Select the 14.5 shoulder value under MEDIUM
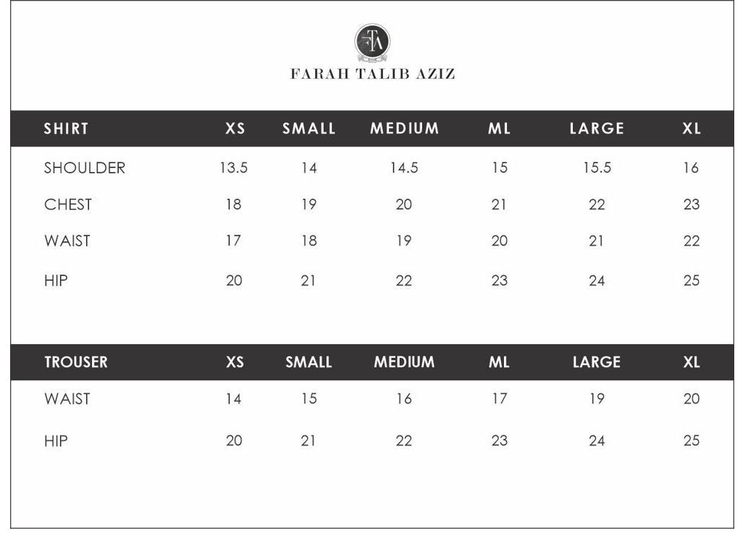Screen dimensions: 756x549 tap(404, 168)
